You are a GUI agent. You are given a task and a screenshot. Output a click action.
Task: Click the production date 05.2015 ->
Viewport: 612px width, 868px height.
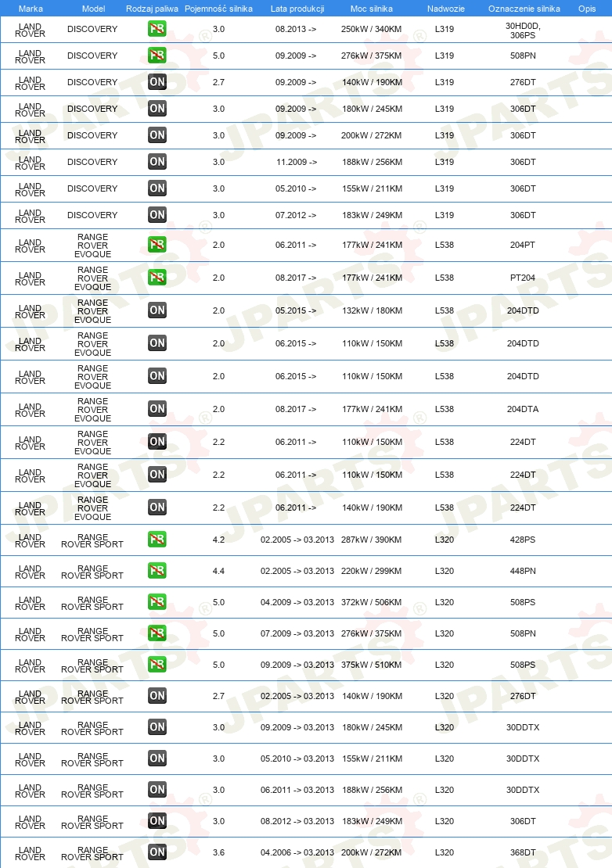pyautogui.click(x=296, y=310)
